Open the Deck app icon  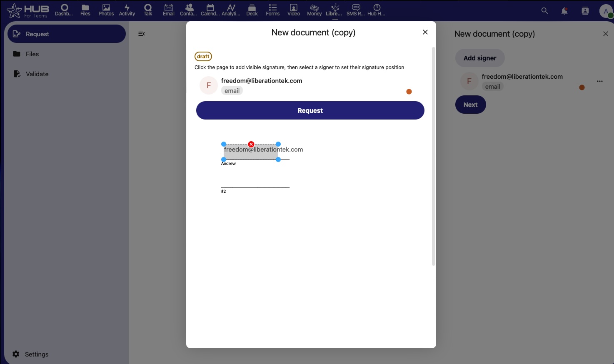pos(252,10)
